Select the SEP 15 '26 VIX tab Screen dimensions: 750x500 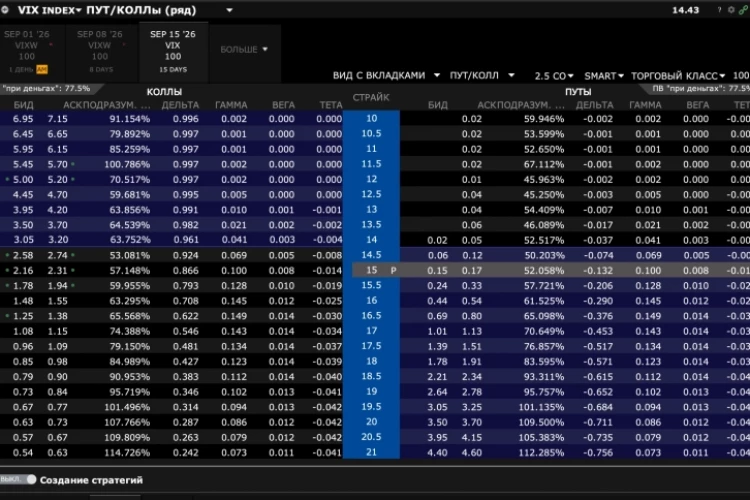click(173, 52)
